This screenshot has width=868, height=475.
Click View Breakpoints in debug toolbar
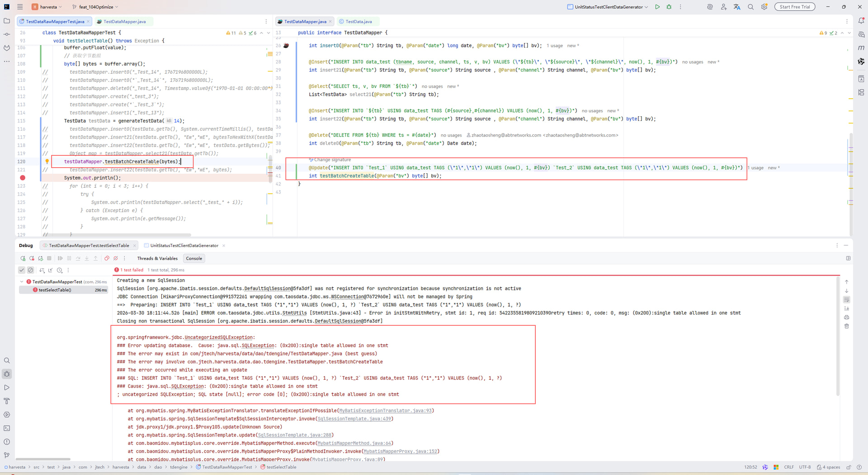point(107,258)
